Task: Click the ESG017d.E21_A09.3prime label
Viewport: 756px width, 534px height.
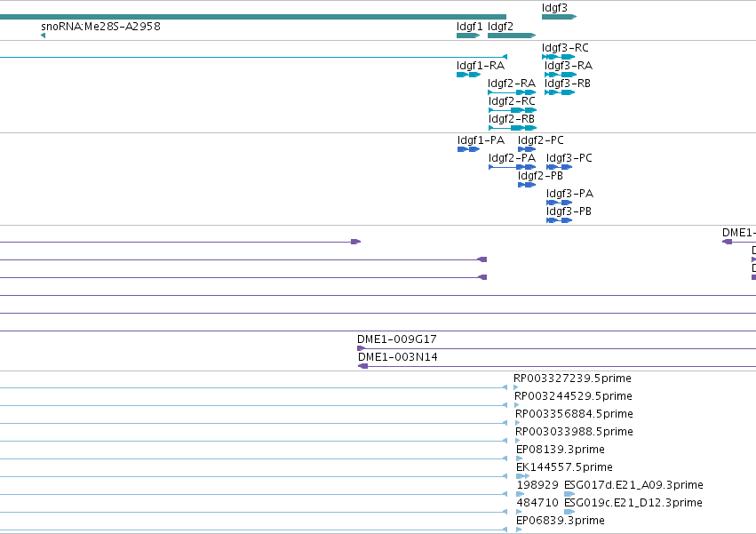Action: coord(633,485)
